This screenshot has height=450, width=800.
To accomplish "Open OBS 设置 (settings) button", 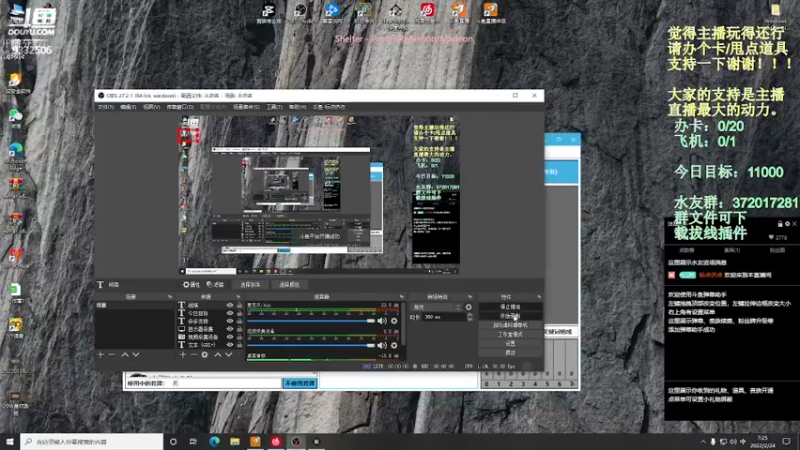I will 510,343.
